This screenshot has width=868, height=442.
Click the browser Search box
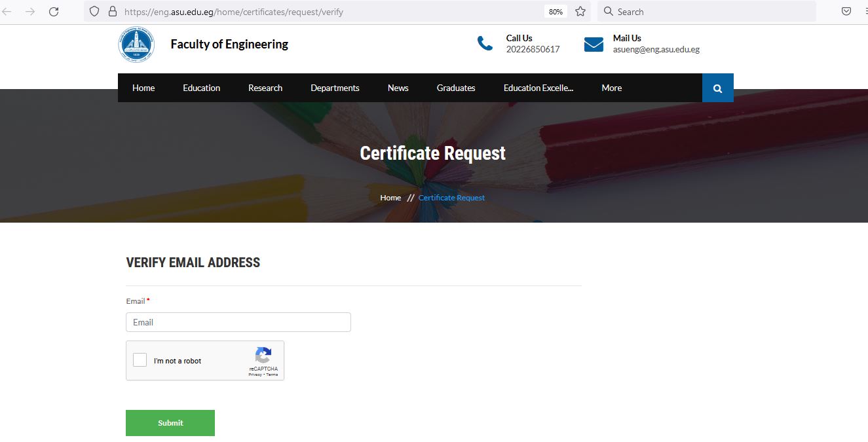[708, 12]
